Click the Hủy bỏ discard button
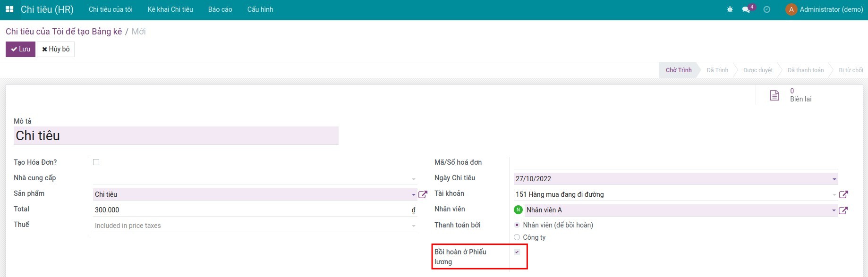The image size is (868, 277). [x=56, y=49]
